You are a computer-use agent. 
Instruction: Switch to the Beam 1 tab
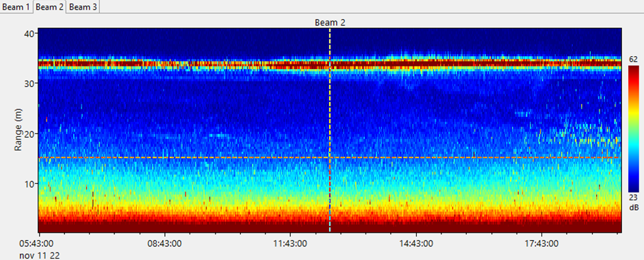pyautogui.click(x=16, y=7)
